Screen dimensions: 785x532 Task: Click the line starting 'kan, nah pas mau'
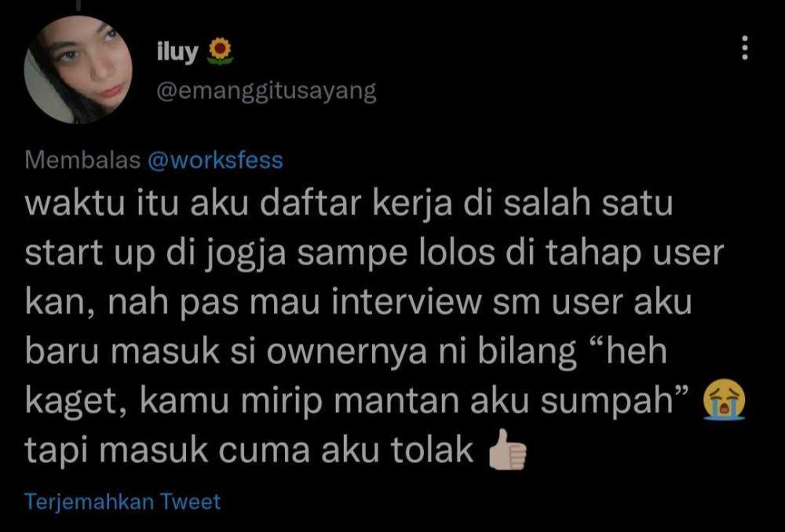tap(359, 304)
